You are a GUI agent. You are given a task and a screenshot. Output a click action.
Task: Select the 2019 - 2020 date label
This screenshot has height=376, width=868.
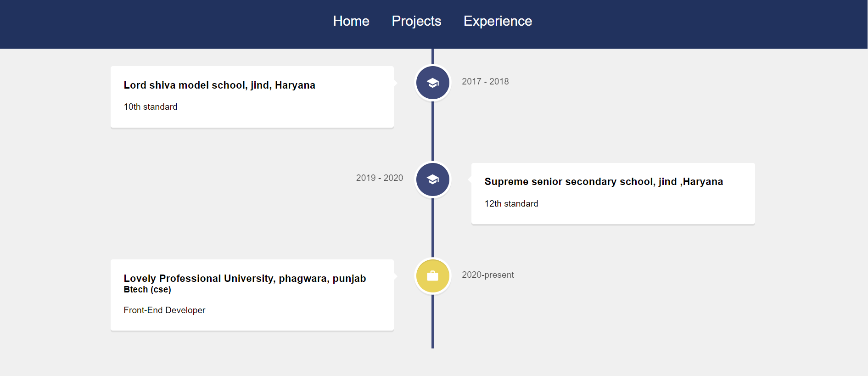tap(380, 178)
